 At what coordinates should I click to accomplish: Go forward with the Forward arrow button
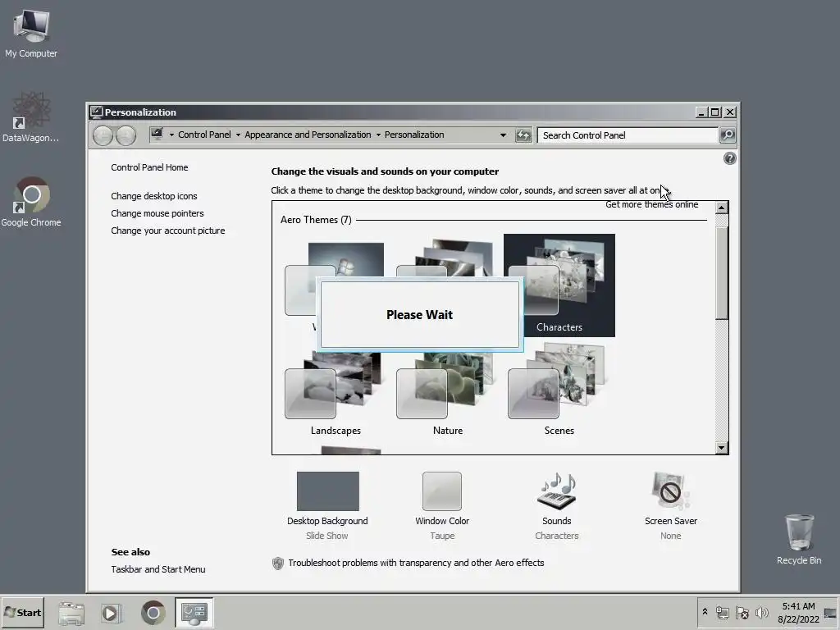[x=126, y=135]
